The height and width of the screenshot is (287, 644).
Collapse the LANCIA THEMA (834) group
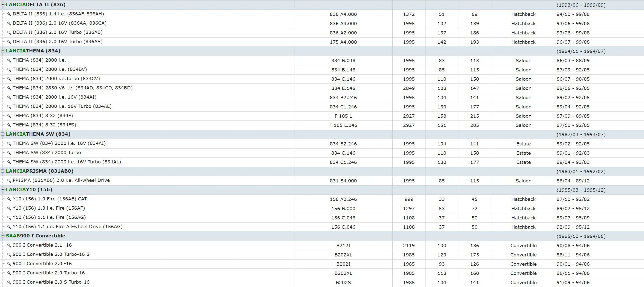coord(3,51)
